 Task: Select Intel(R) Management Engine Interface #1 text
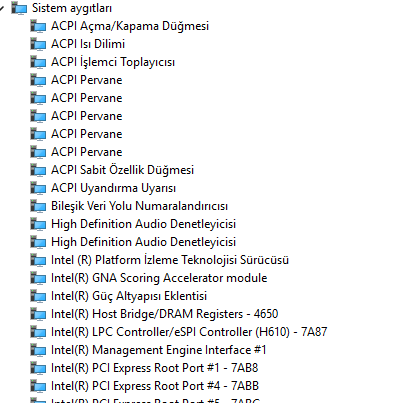(x=159, y=350)
